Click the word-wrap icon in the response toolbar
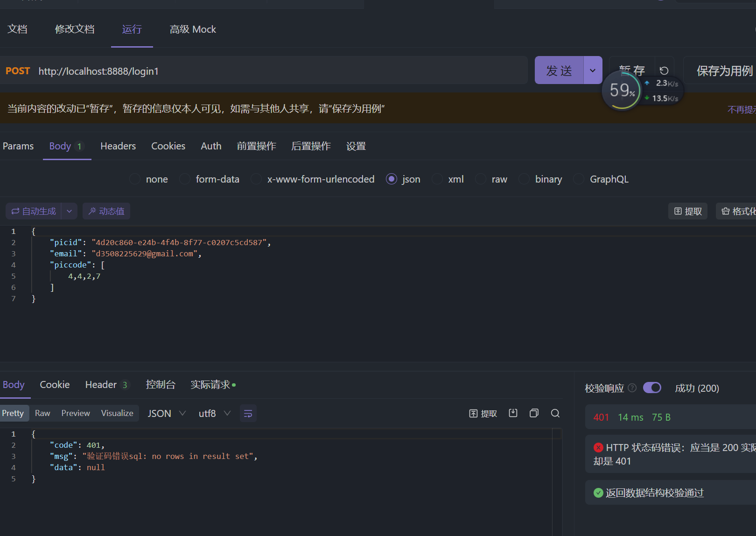This screenshot has height=536, width=756. tap(248, 413)
